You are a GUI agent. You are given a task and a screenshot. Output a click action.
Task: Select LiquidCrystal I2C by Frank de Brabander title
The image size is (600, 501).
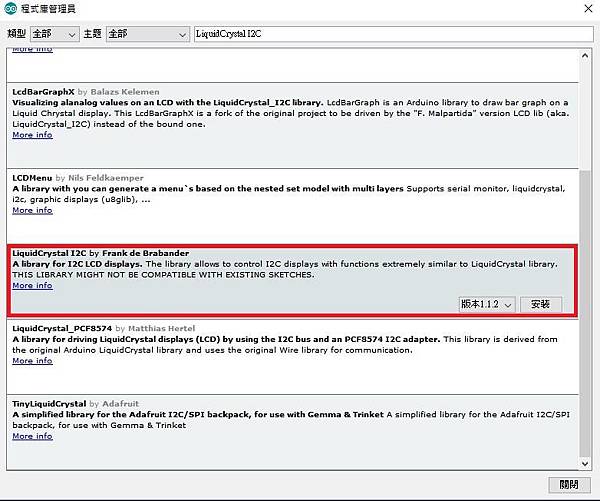coord(101,253)
